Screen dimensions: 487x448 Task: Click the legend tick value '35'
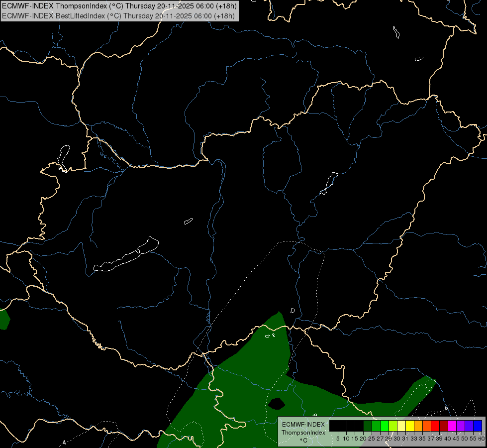pos(422,439)
